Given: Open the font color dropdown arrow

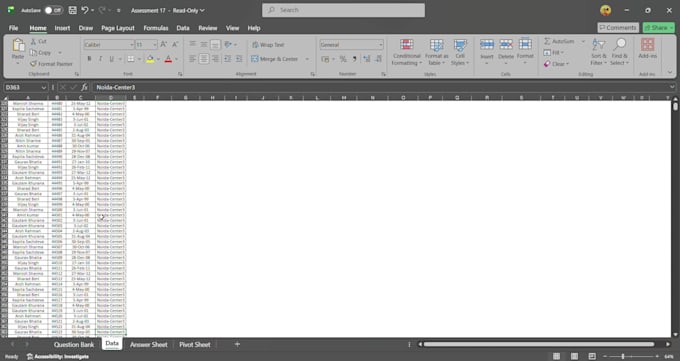Looking at the screenshot, I should [x=177, y=59].
